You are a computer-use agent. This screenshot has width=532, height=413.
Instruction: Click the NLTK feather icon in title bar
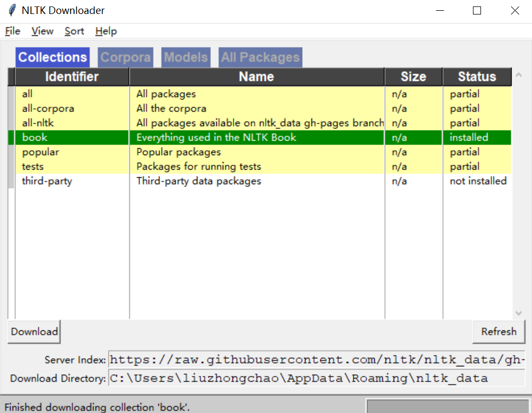(12, 10)
